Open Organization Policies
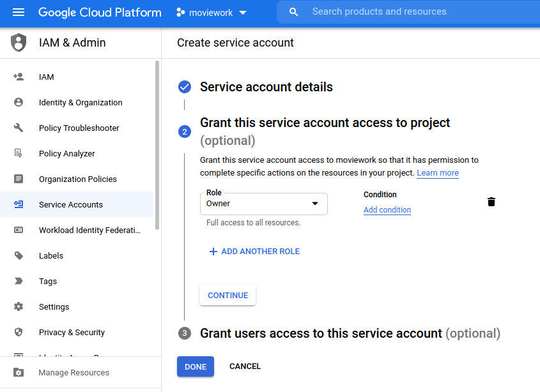540x392 pixels. pyautogui.click(x=77, y=179)
